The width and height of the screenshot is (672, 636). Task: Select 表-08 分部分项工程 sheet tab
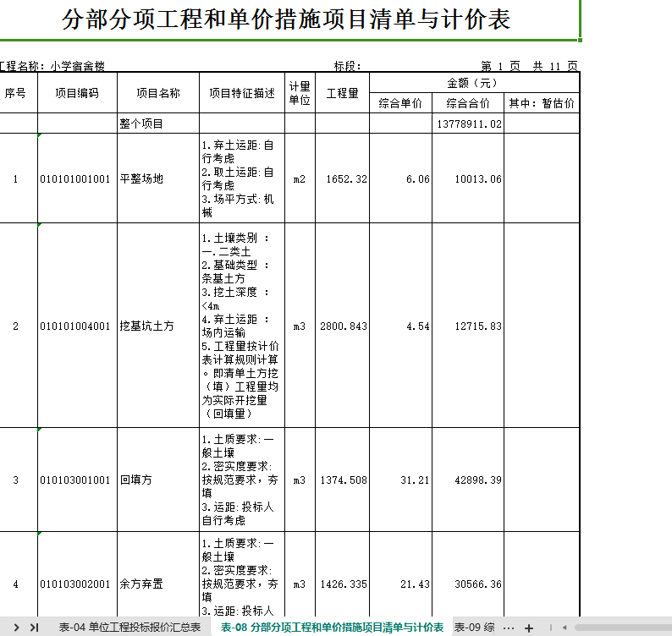332,628
